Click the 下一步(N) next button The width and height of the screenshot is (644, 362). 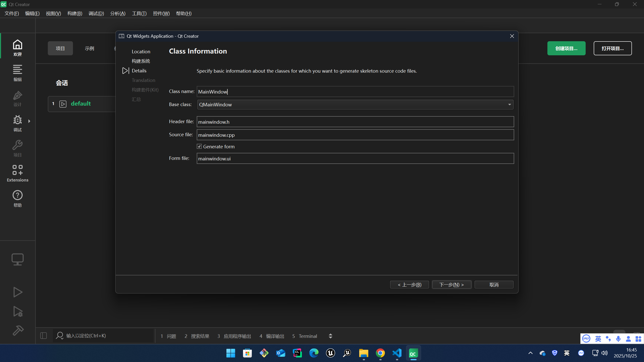[x=452, y=285]
